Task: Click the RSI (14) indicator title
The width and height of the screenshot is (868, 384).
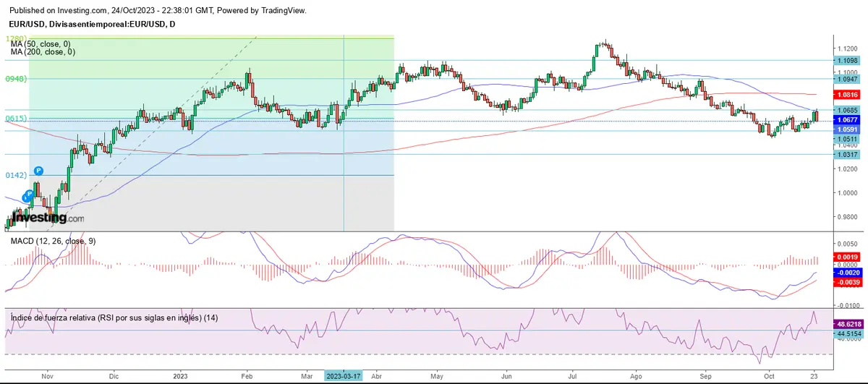Action: (112, 317)
